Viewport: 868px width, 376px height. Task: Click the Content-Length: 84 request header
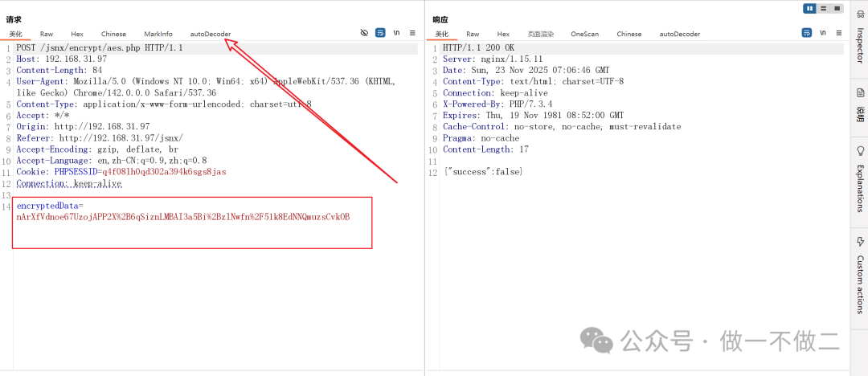tap(59, 71)
